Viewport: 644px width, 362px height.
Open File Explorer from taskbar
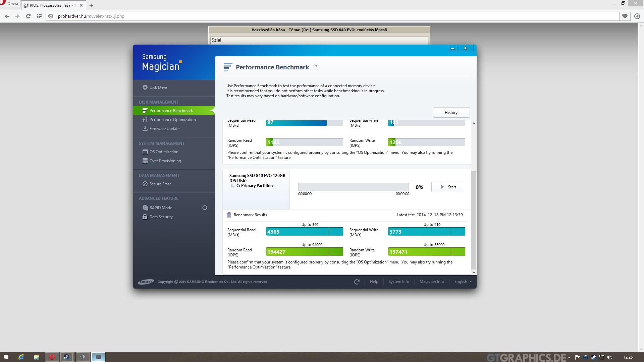click(36, 357)
